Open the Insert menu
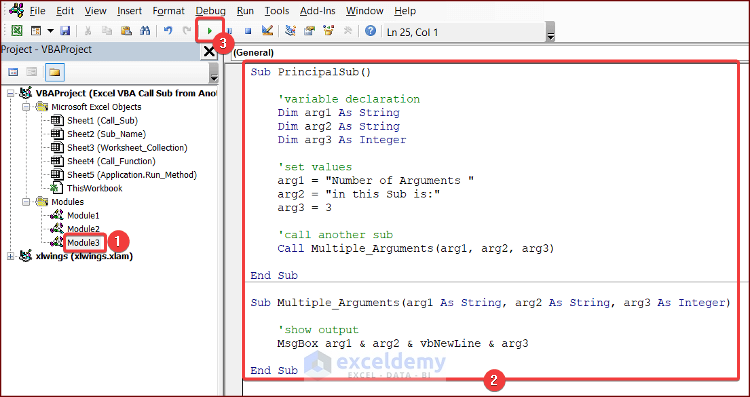750x397 pixels. click(129, 11)
